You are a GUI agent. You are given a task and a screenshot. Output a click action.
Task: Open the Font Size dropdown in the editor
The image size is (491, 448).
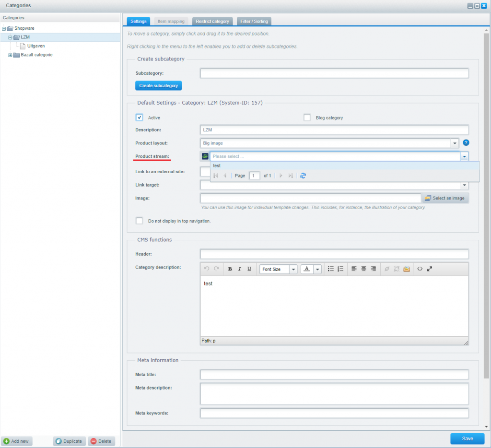(293, 269)
